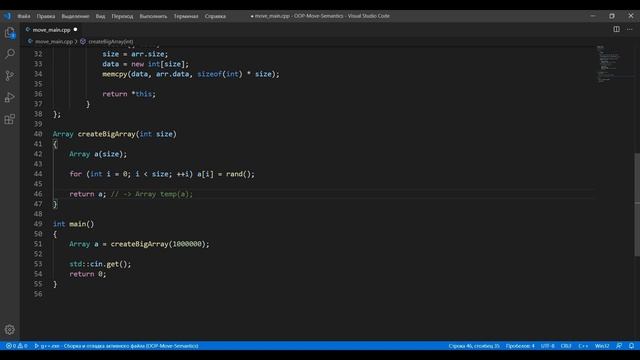The height and width of the screenshot is (360, 640).
Task: Select the move_main.cpp editor tab
Action: [x=51, y=30]
